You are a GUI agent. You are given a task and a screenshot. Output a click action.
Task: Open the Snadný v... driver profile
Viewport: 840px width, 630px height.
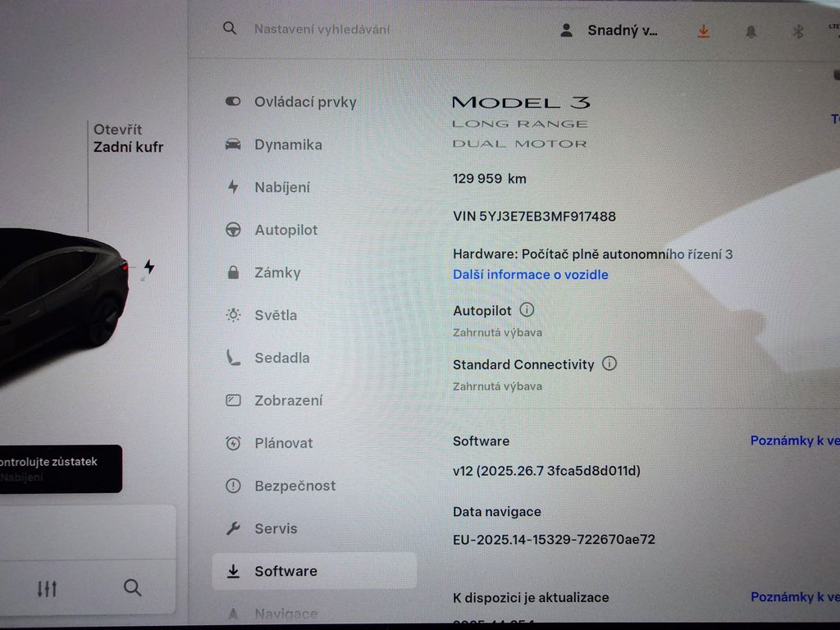pyautogui.click(x=609, y=30)
